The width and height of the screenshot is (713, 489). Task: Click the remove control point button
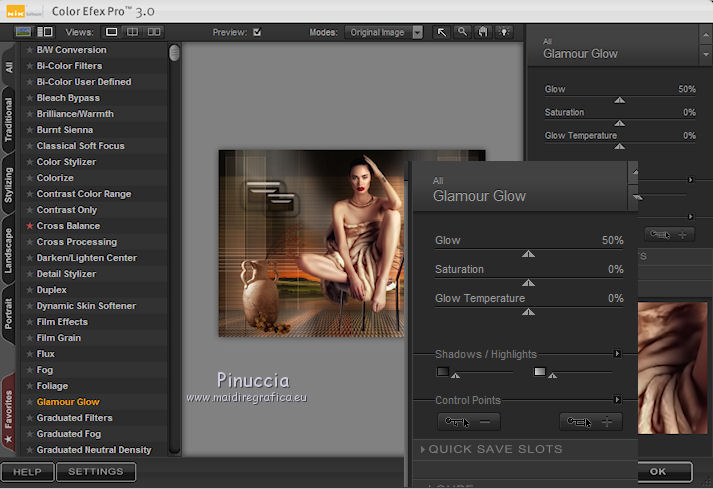[469, 422]
